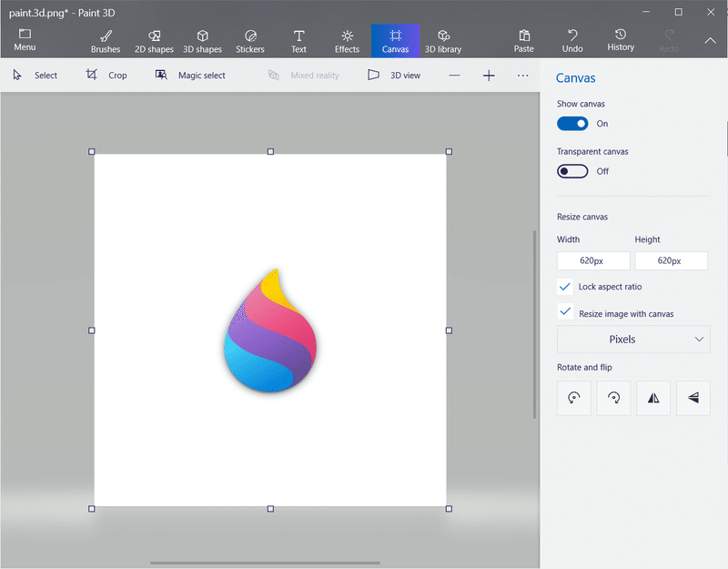Click the right-middle canvas resize handle

click(x=449, y=330)
